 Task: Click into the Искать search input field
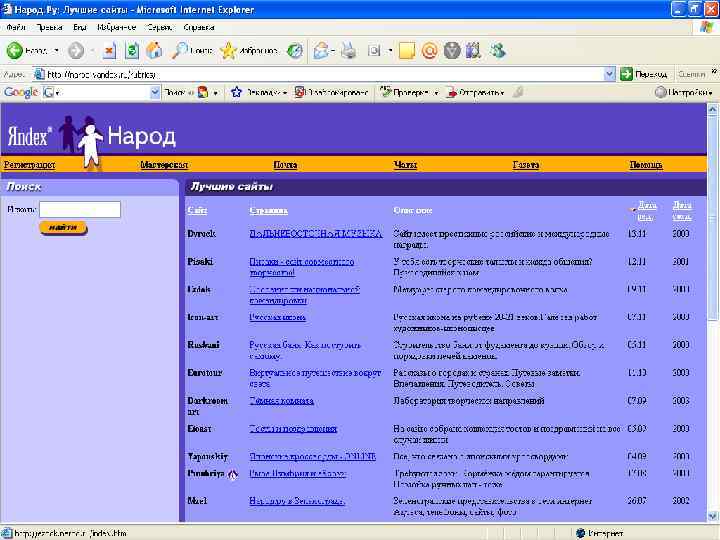(x=80, y=209)
